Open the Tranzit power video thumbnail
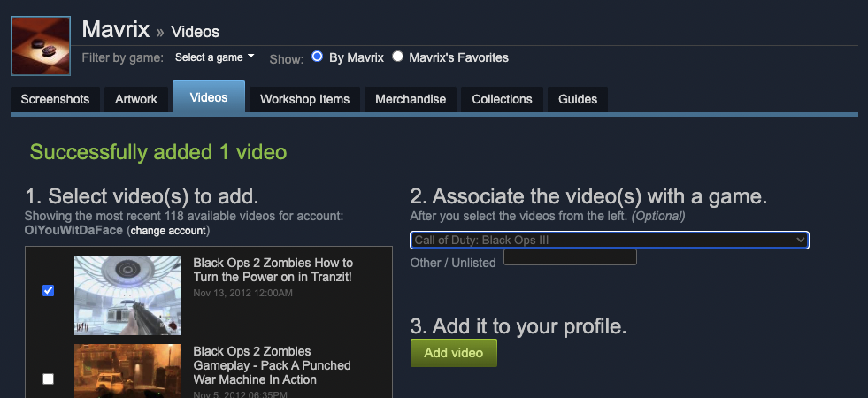 [x=127, y=295]
